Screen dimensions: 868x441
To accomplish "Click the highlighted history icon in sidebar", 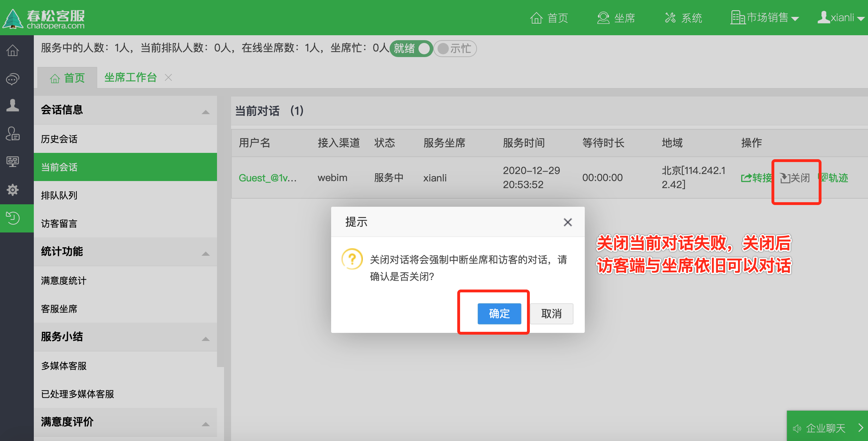I will 12,218.
